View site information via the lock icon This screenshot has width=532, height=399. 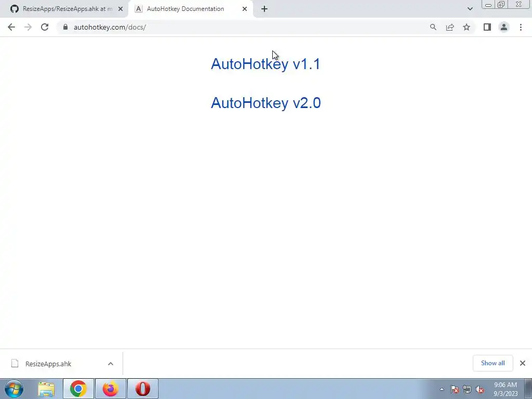point(65,27)
